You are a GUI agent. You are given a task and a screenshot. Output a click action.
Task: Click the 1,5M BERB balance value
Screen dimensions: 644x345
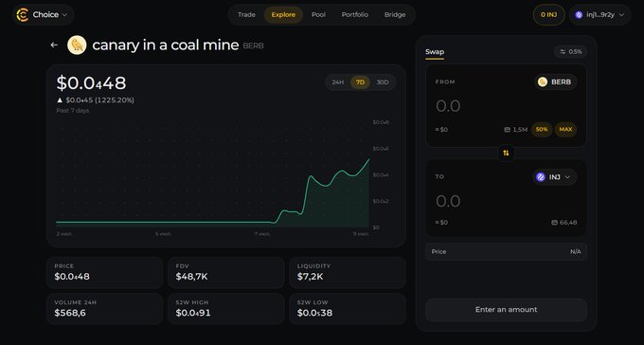tap(520, 130)
